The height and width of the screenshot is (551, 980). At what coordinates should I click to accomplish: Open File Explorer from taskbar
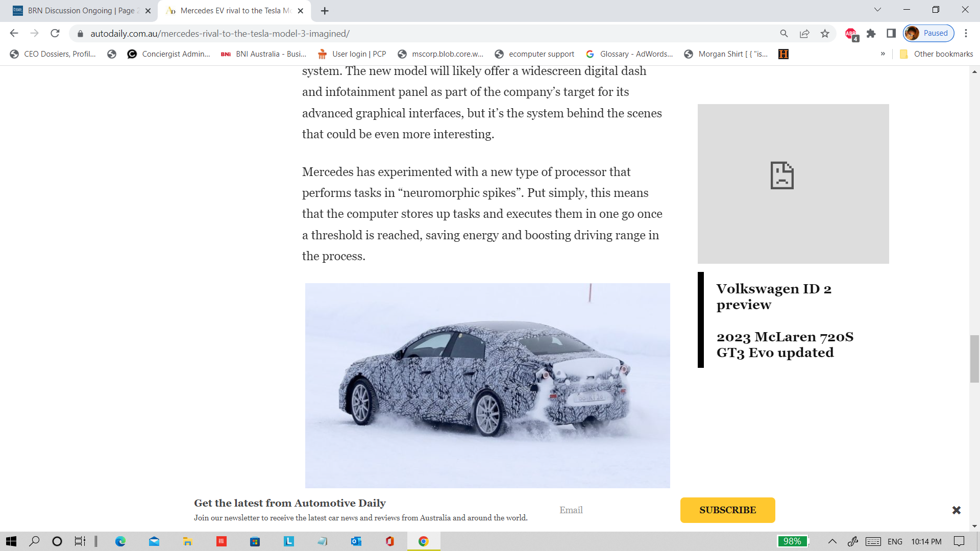[188, 541]
